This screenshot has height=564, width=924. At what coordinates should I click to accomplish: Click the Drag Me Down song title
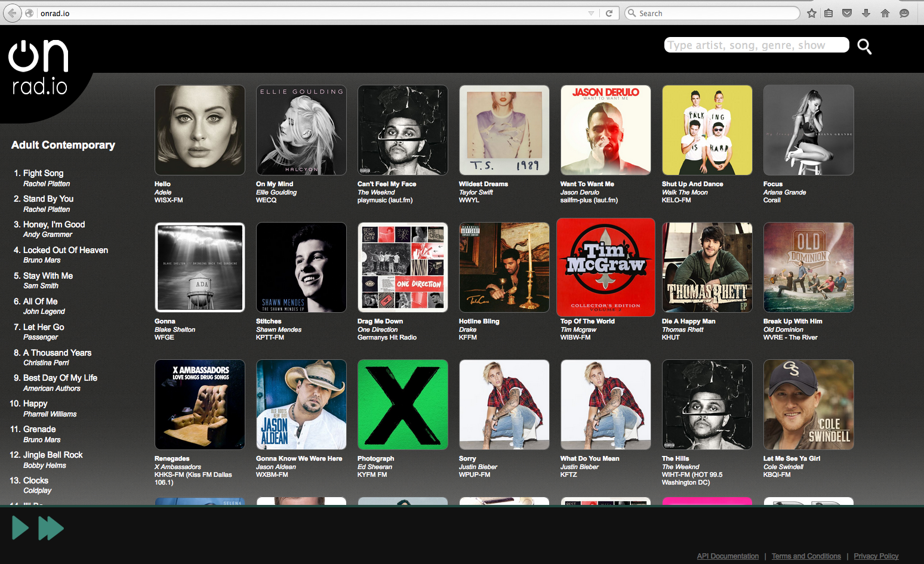click(x=380, y=321)
